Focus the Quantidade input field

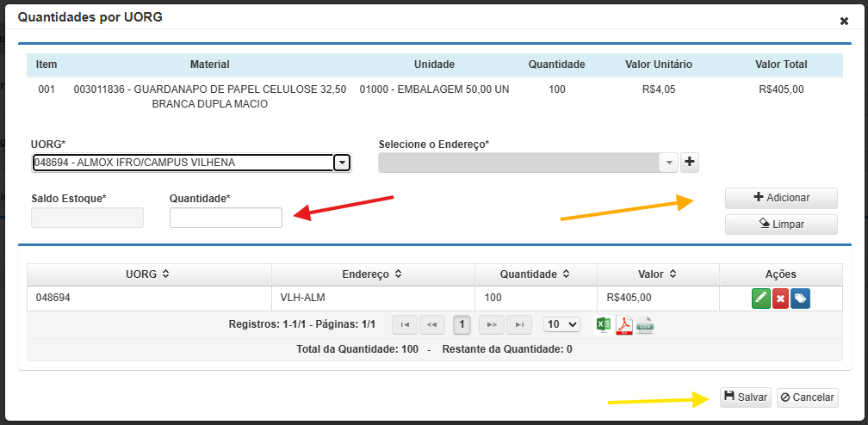(x=226, y=219)
